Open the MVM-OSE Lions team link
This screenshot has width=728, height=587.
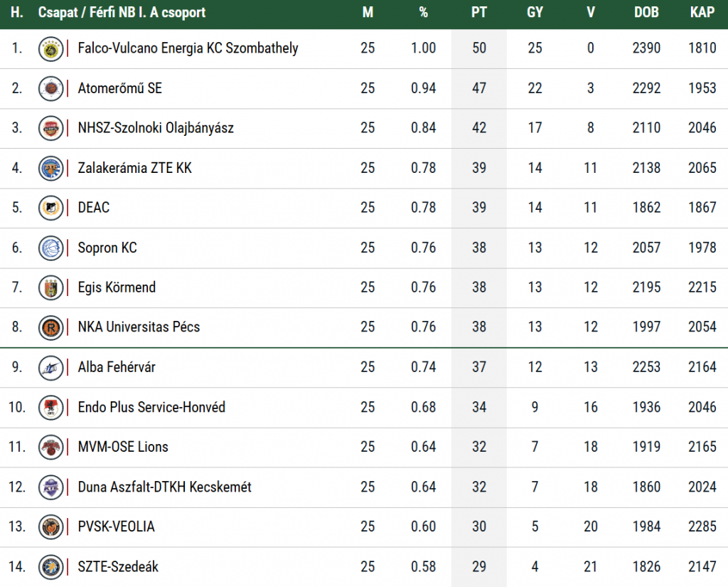123,447
